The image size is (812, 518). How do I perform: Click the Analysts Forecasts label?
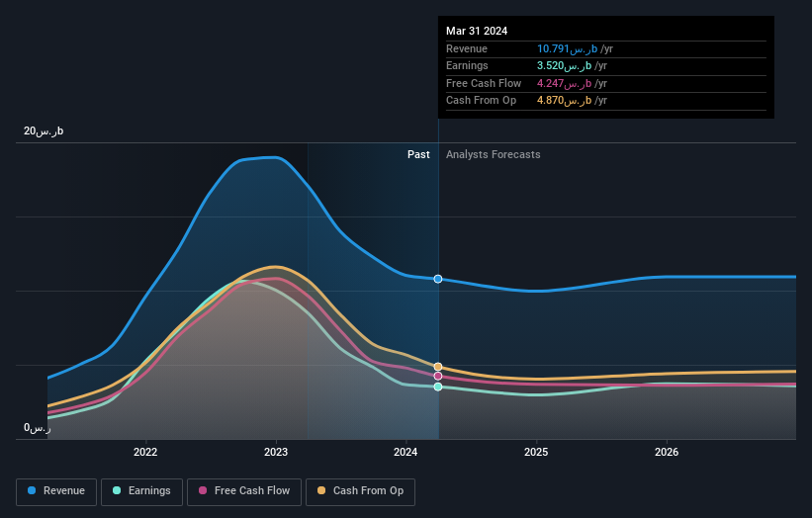click(x=493, y=154)
